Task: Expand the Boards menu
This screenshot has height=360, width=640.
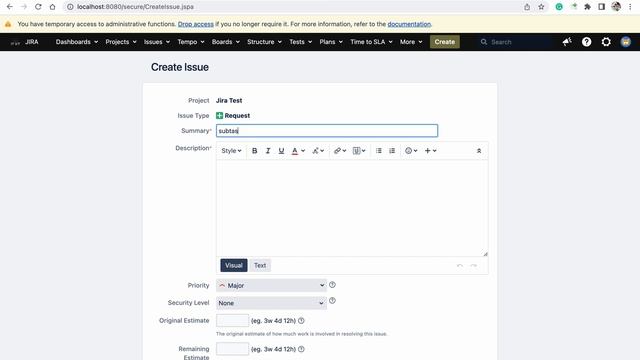Action: 226,42
